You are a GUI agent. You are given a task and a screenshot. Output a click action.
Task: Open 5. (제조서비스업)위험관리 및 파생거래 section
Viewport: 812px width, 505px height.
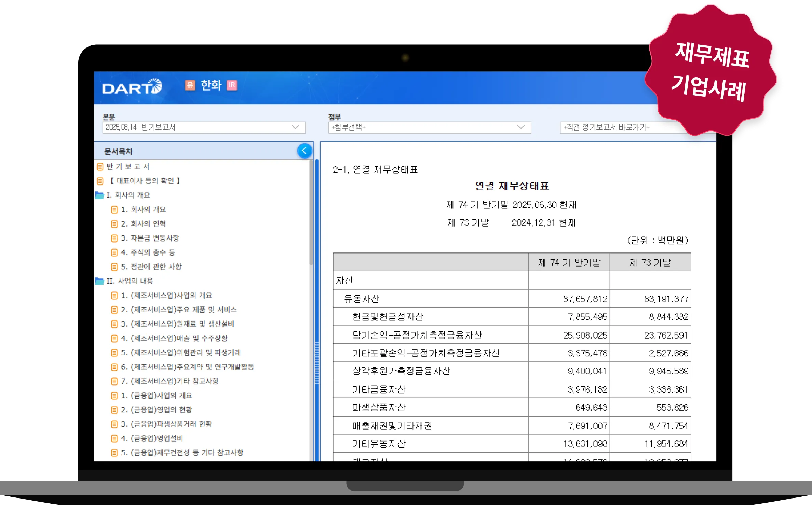click(x=181, y=353)
